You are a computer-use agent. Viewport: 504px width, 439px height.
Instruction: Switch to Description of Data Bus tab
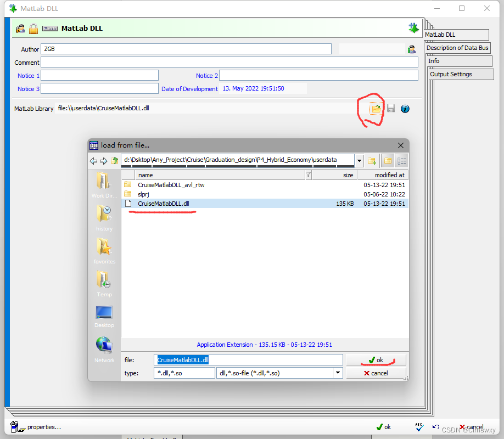coord(458,48)
